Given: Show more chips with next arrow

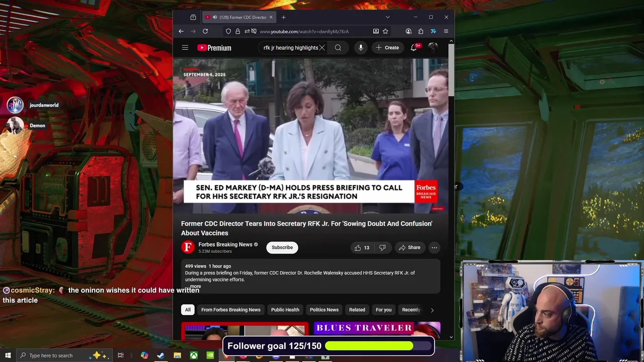Looking at the screenshot, I should pyautogui.click(x=432, y=310).
